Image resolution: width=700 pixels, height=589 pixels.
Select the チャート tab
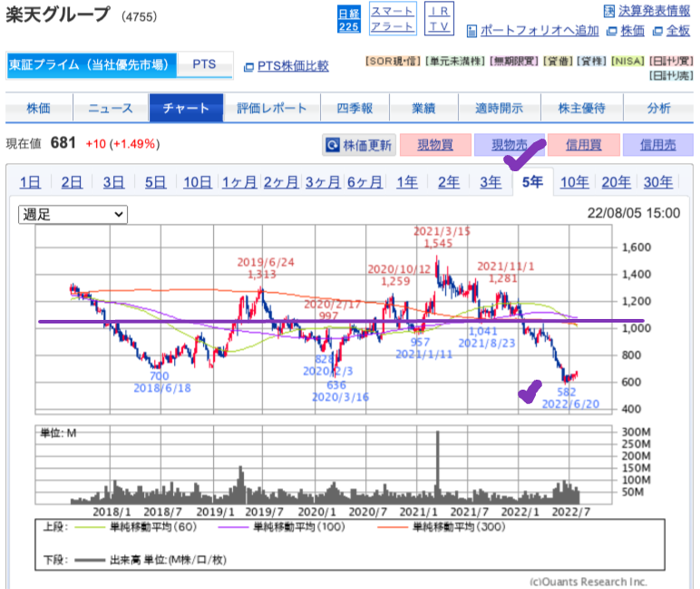tap(186, 108)
